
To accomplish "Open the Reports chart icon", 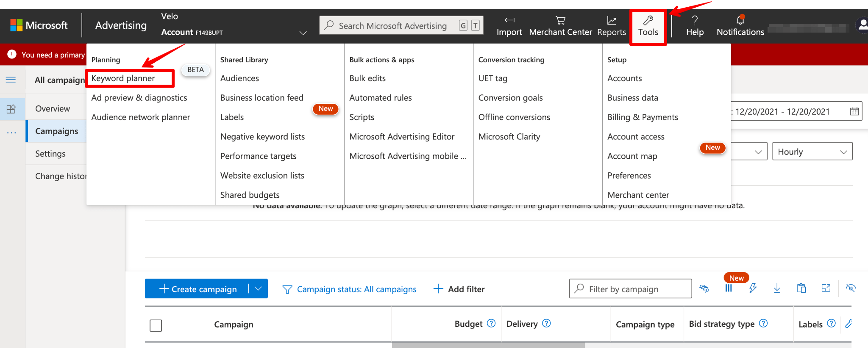I will pos(611,20).
